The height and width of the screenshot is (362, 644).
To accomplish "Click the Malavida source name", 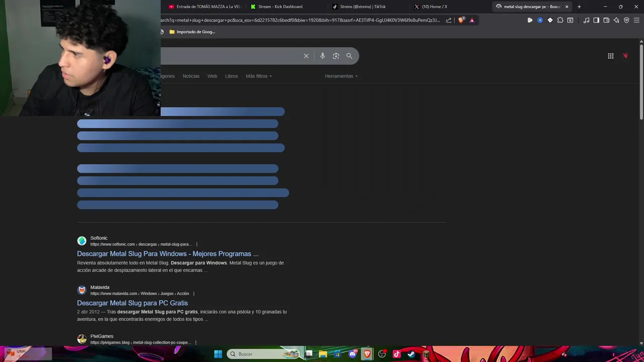I will point(100,287).
